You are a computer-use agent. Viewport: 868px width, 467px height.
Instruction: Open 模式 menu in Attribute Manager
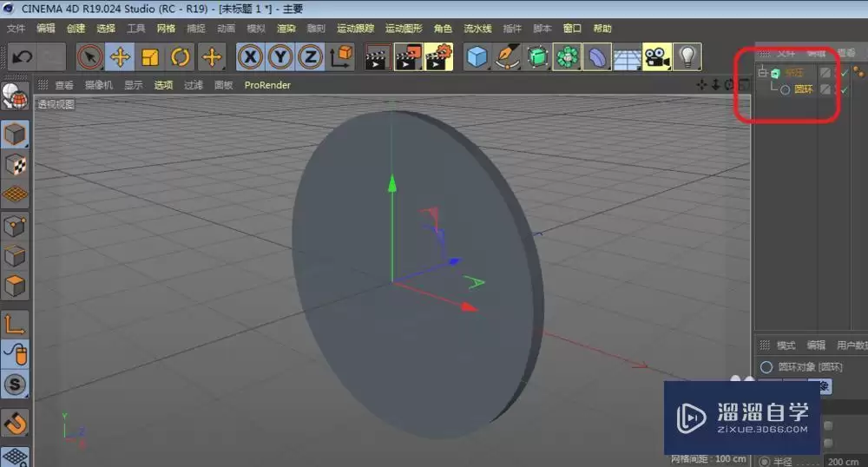pyautogui.click(x=786, y=345)
